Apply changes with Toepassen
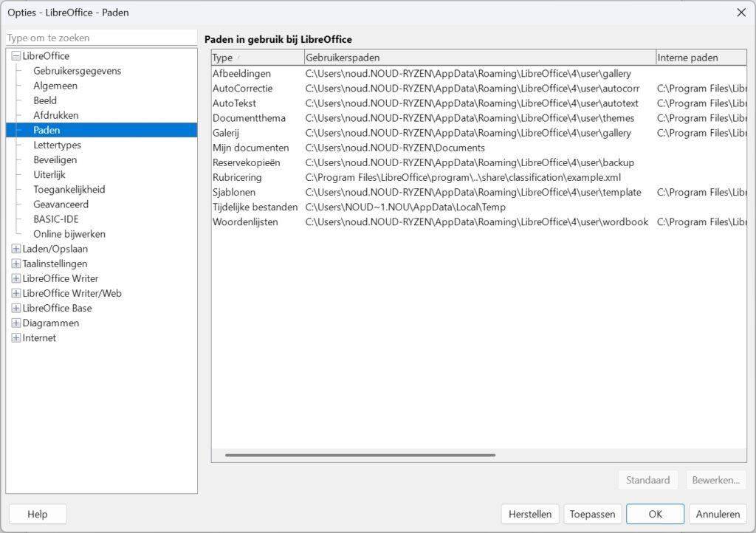Image resolution: width=756 pixels, height=533 pixels. point(593,515)
